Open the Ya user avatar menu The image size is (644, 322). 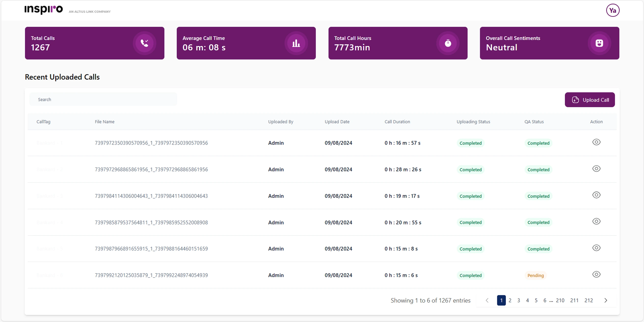click(x=613, y=10)
